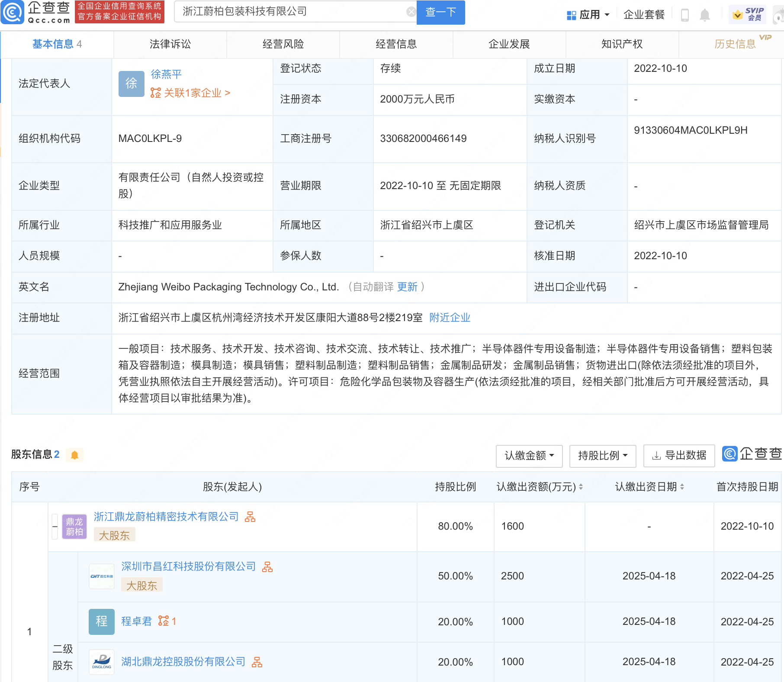Click the mobile phone icon
784x682 pixels.
pyautogui.click(x=684, y=15)
